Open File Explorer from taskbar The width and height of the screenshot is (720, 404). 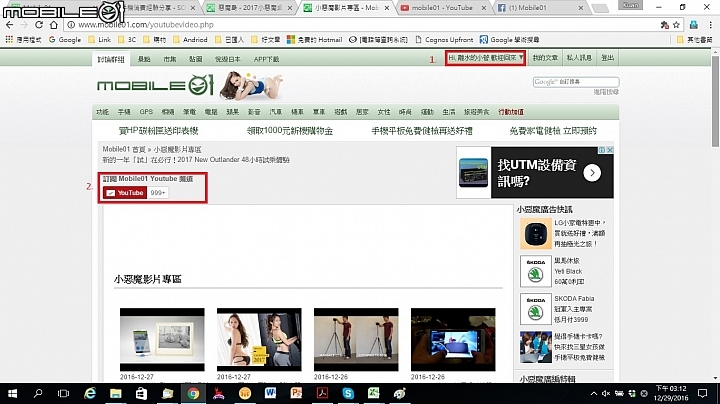click(115, 393)
